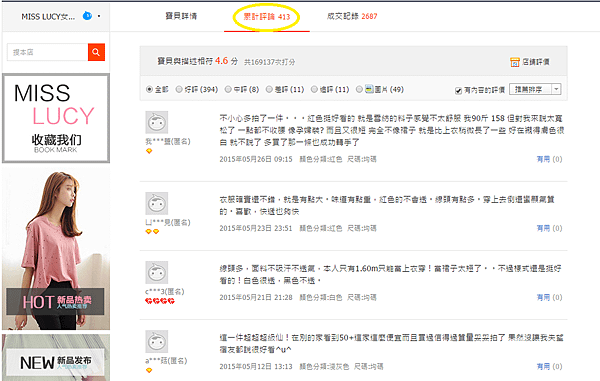Select the 全部 all-reviews radio button
Viewport: 600px width, 381px height.
149,90
